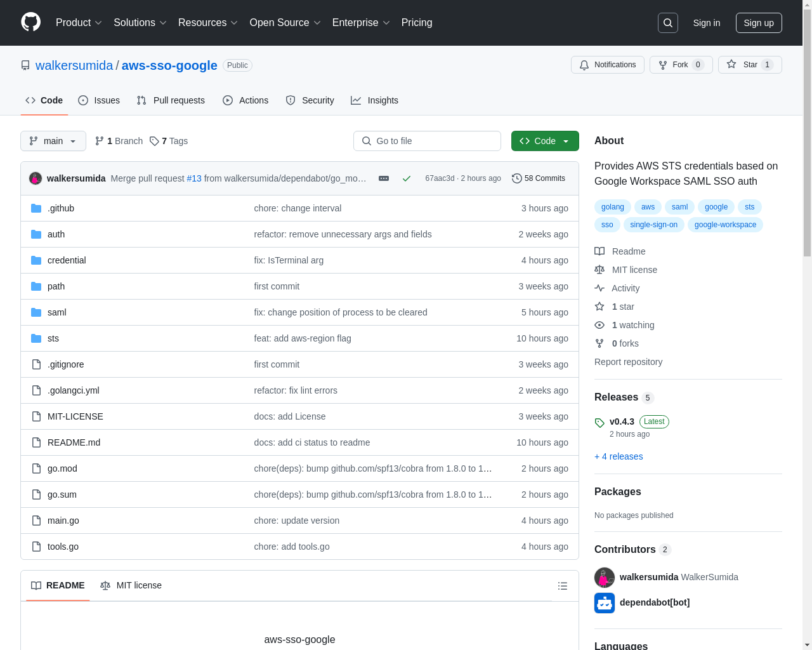Open the search magnifier icon in header
Screen dimensions: 812x650
(668, 23)
